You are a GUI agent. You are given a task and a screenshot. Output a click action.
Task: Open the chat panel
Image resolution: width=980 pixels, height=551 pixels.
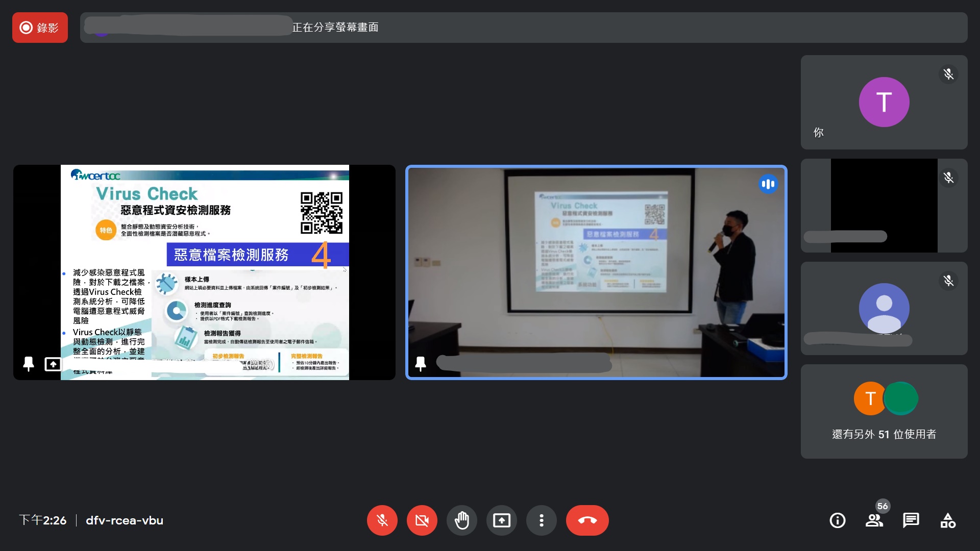911,520
